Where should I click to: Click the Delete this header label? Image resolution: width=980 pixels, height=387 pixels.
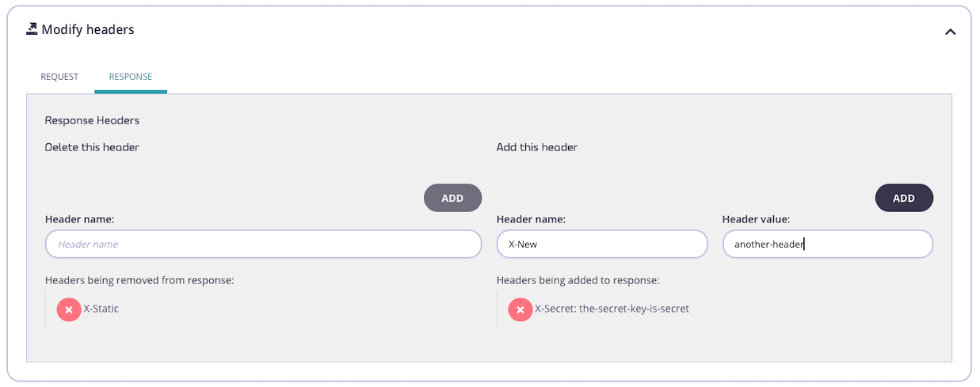(92, 147)
